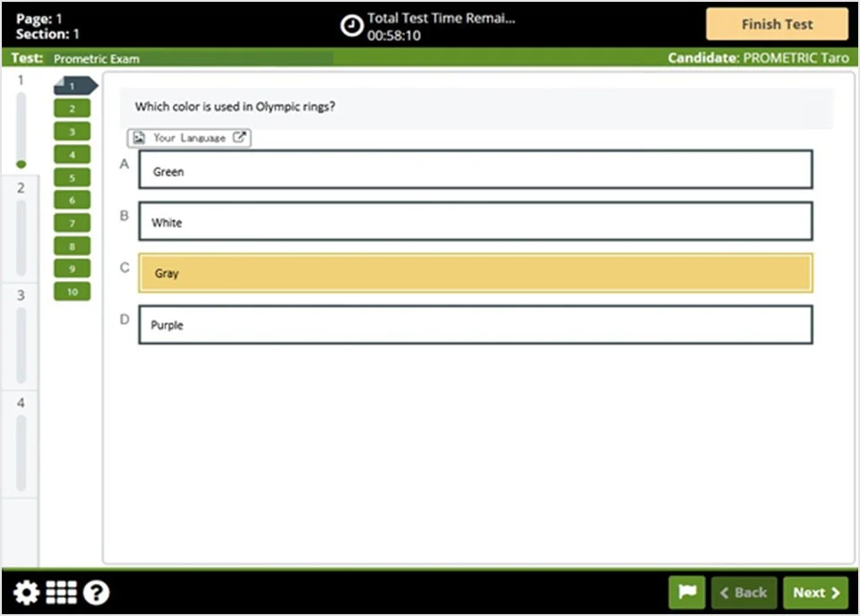This screenshot has width=860, height=616.
Task: Select answer option A Green
Action: 475,170
